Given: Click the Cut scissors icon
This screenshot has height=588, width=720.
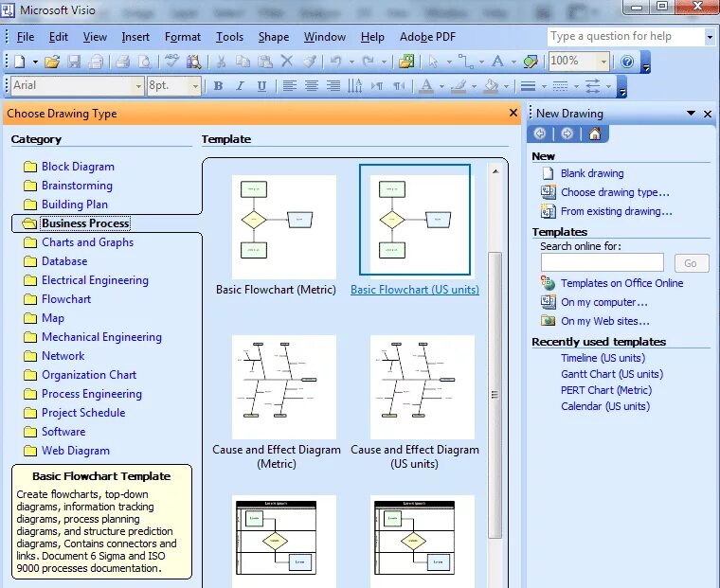Looking at the screenshot, I should click(221, 61).
